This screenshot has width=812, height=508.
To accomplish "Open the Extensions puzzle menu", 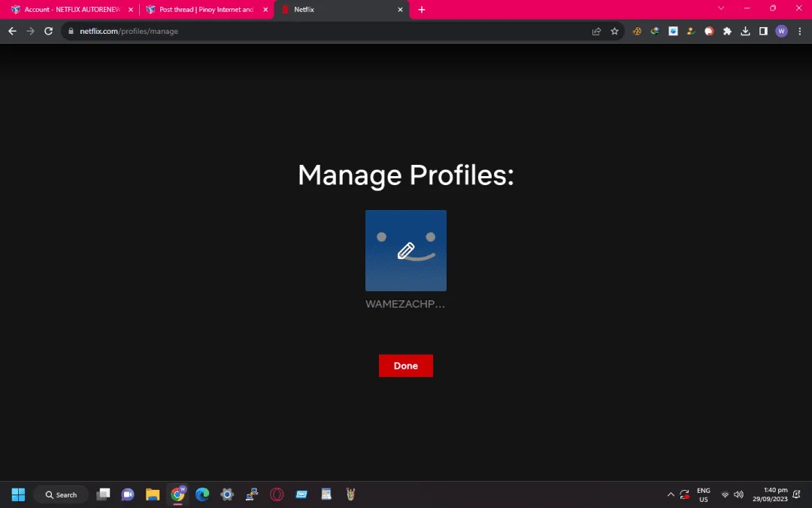I will coord(727,31).
